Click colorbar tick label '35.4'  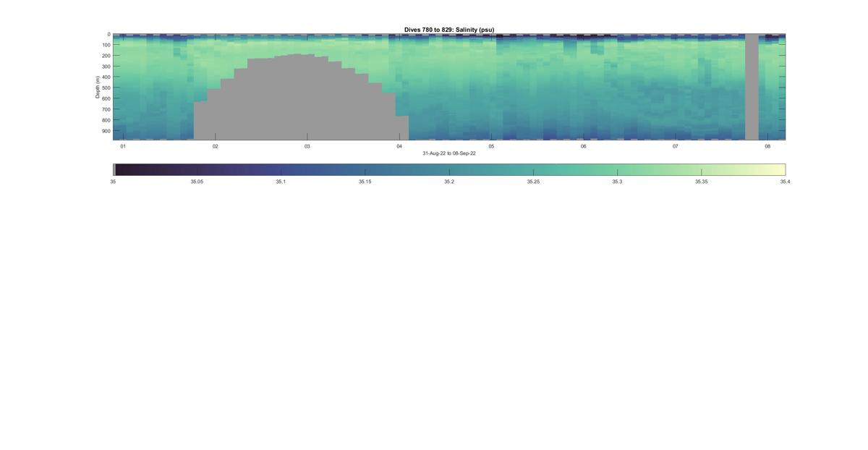click(785, 182)
